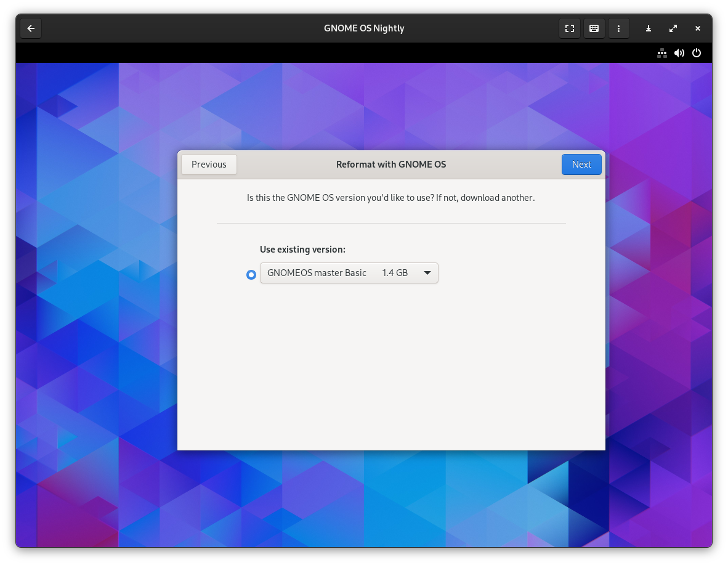This screenshot has height=565, width=728.
Task: Click the back arrow in the VM titlebar
Action: pyautogui.click(x=31, y=28)
